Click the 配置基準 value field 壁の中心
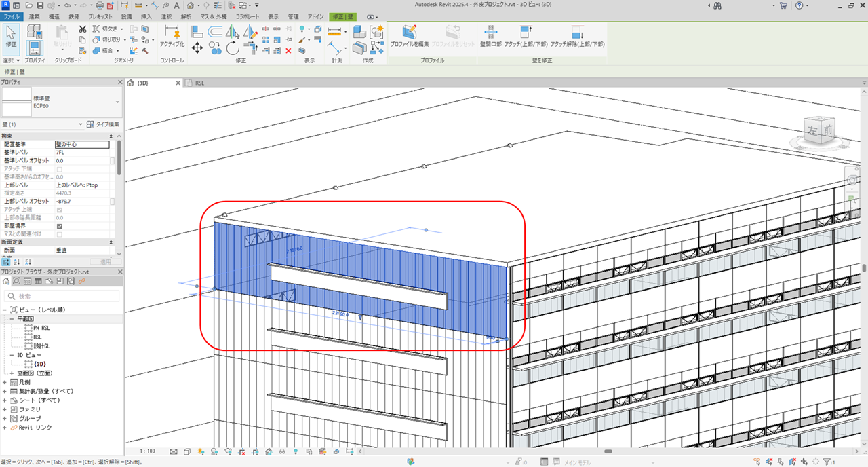868x467 pixels. pos(82,144)
